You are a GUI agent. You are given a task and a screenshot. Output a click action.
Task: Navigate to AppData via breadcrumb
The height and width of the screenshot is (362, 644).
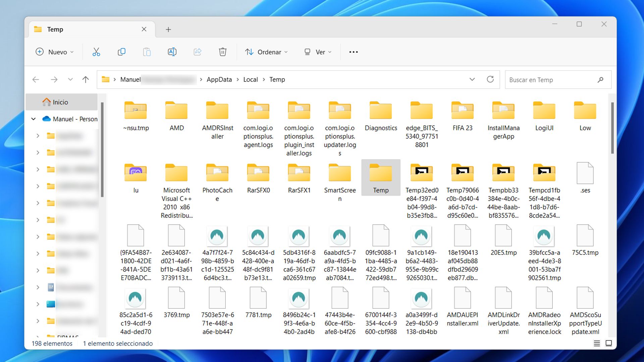click(x=219, y=79)
